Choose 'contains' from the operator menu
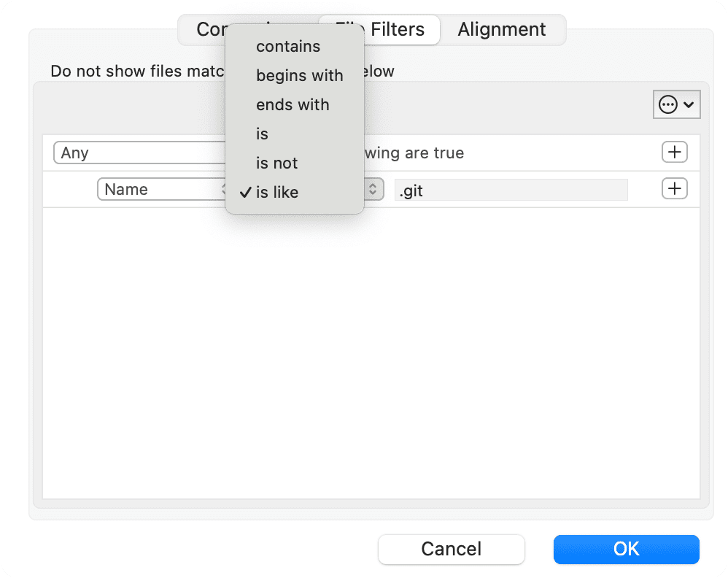The width and height of the screenshot is (728, 578). (295, 47)
